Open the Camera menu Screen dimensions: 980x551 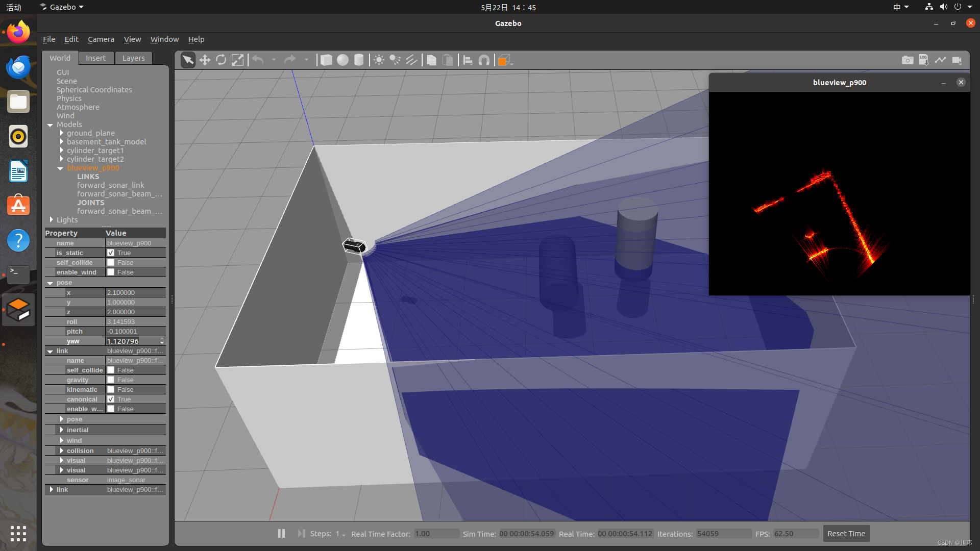coord(101,39)
